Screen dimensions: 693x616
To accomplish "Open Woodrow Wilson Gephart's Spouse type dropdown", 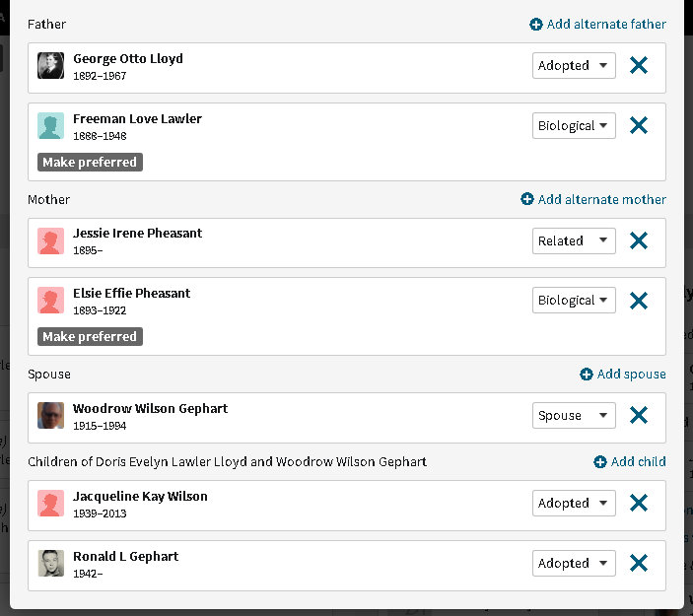I will [x=574, y=416].
